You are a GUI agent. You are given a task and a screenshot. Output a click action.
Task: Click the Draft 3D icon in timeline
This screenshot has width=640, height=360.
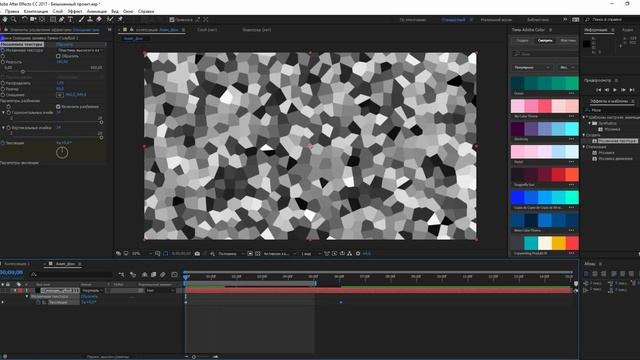click(x=133, y=275)
